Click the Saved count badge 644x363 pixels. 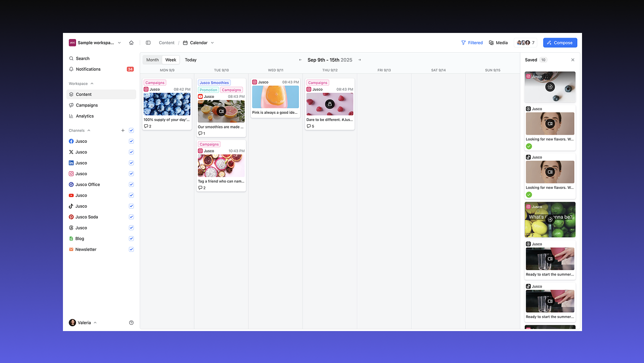[x=543, y=60]
